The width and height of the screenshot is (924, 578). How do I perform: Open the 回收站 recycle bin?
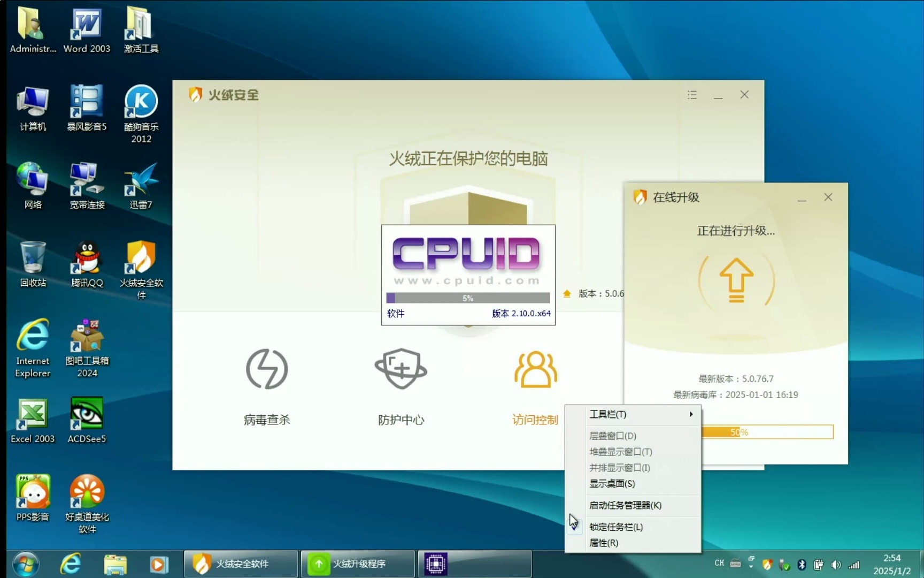pyautogui.click(x=33, y=264)
